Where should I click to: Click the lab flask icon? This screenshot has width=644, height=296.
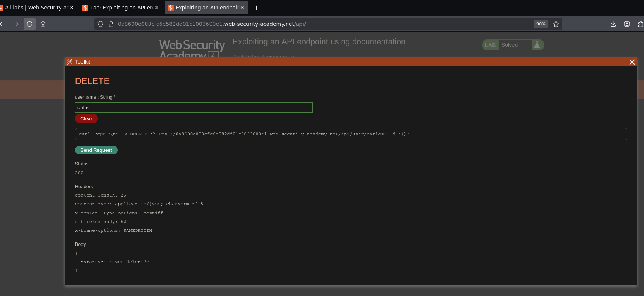click(537, 45)
